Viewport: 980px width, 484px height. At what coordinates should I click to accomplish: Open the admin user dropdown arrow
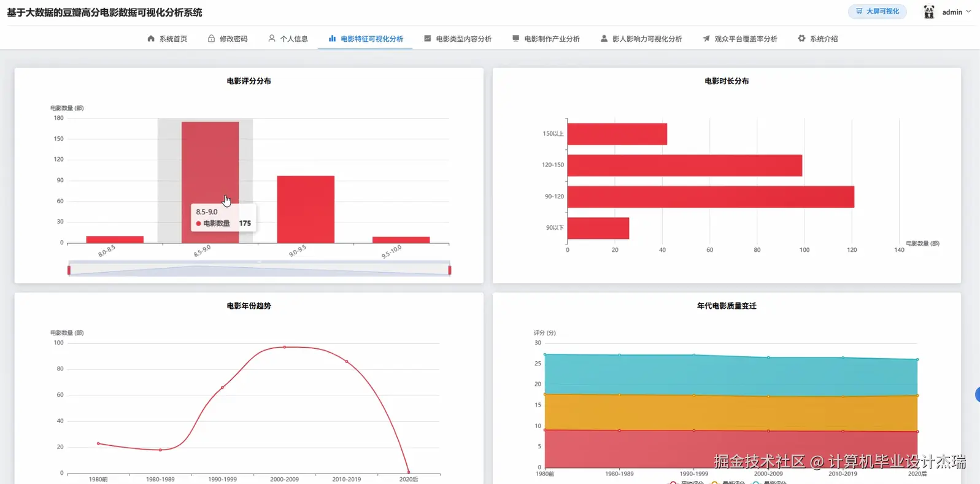click(968, 12)
